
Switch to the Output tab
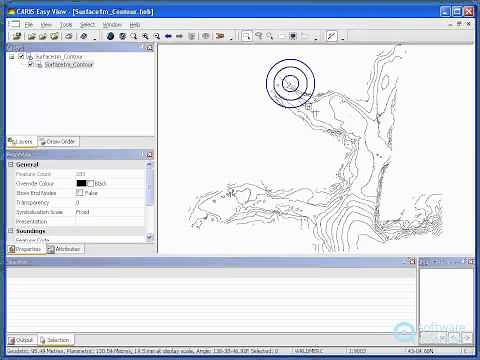coord(21,340)
